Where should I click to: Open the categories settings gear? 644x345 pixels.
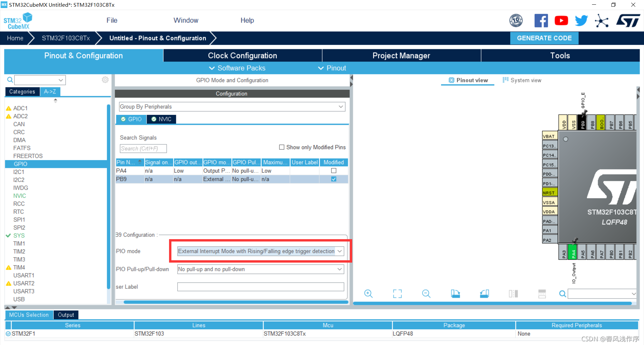point(105,80)
